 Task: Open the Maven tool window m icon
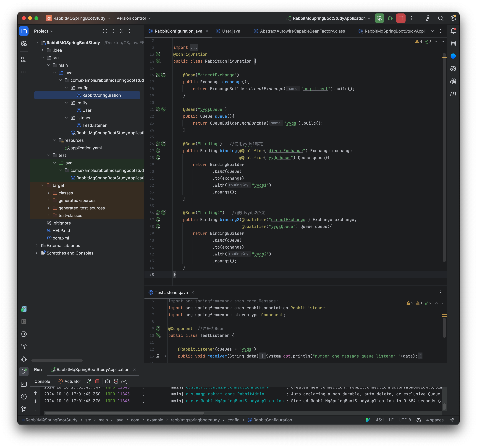coord(453,93)
